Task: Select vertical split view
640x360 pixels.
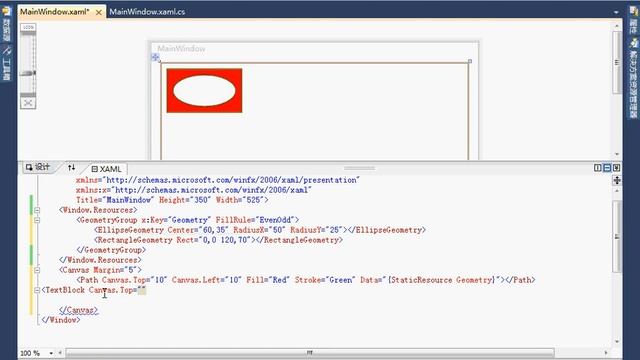Action: point(598,168)
